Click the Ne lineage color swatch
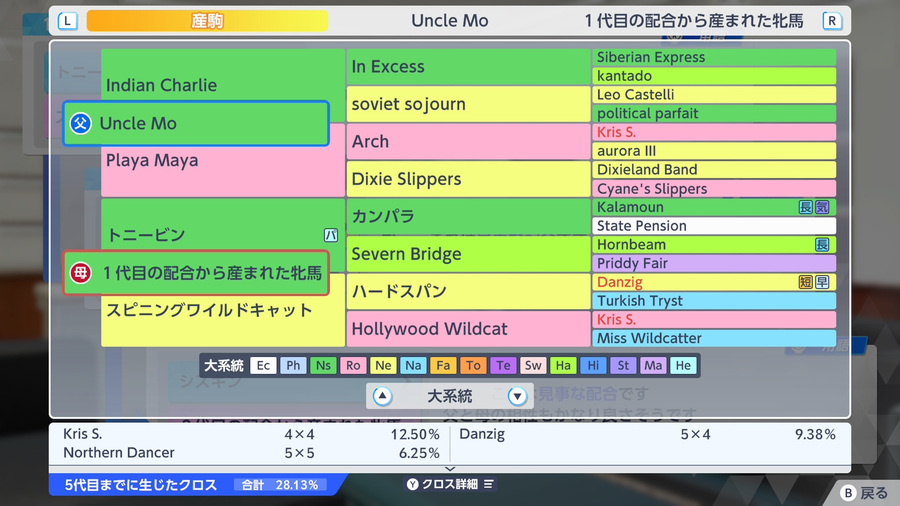Screen dimensions: 900x506 point(383,365)
